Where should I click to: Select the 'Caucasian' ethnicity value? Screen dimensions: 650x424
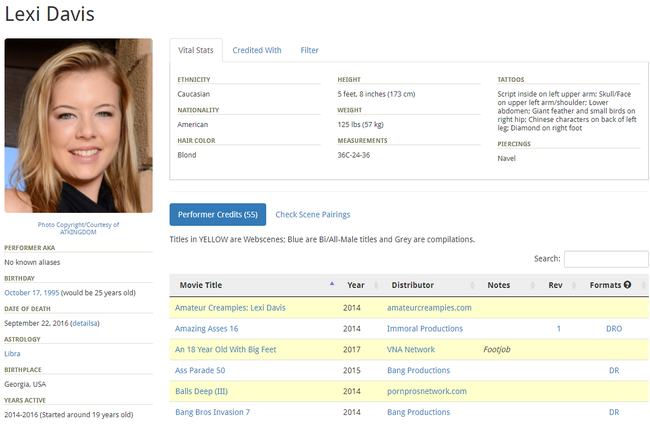194,94
